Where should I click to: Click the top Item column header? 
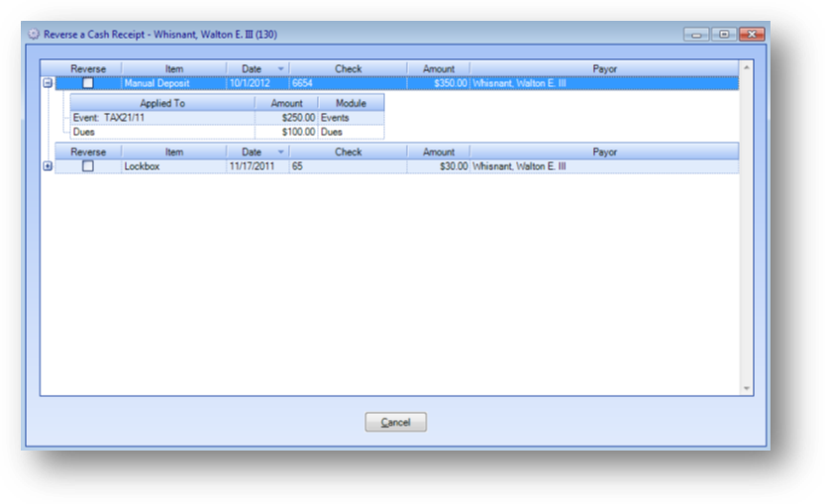(174, 69)
